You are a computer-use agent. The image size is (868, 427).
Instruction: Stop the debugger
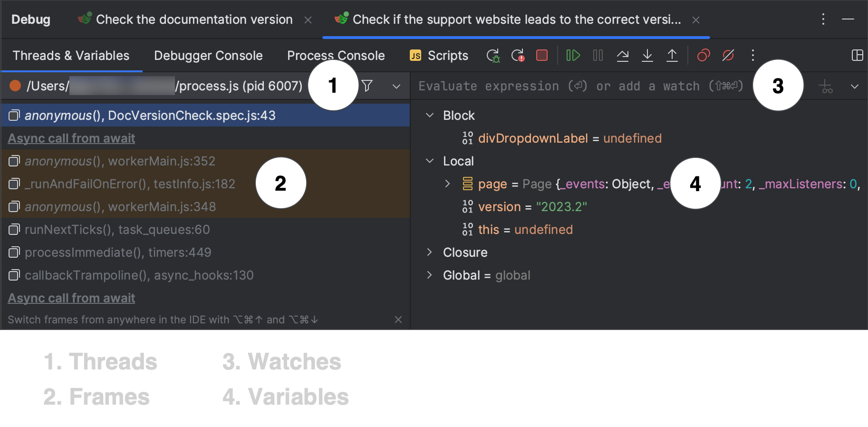click(x=542, y=55)
